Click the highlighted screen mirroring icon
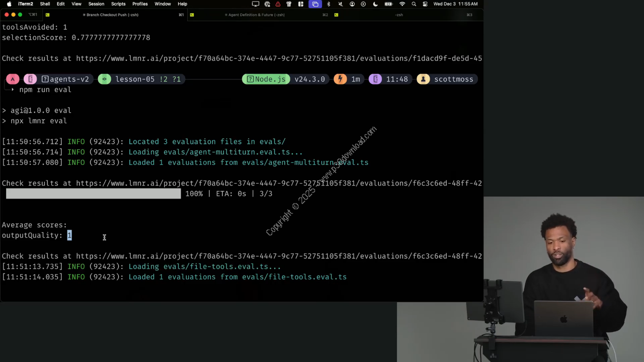This screenshot has height=362, width=644. [x=315, y=4]
